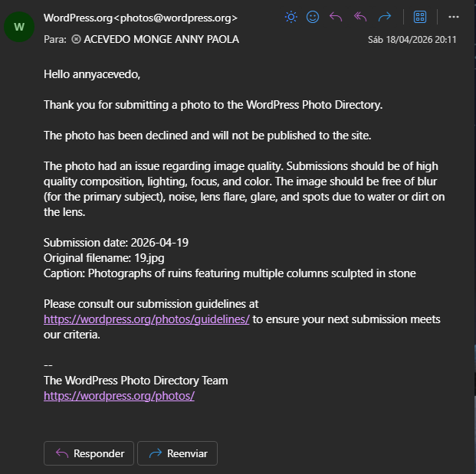The image size is (476, 474).
Task: Click the "Hello annyacevedo," greeting line
Action: (92, 74)
